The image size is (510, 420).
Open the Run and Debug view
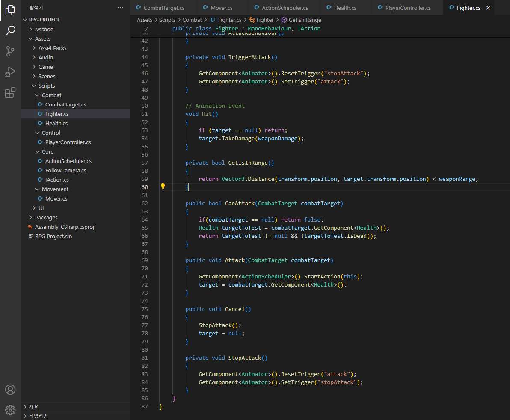point(10,72)
